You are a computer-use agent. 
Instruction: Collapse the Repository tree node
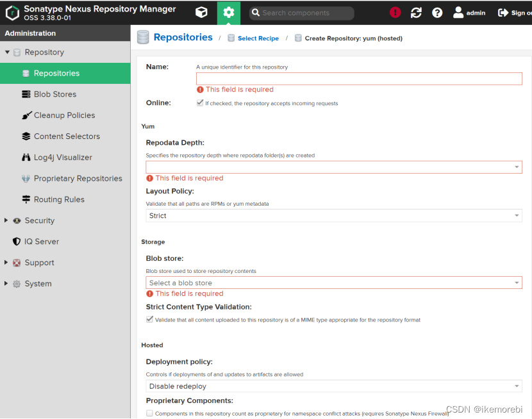(7, 52)
